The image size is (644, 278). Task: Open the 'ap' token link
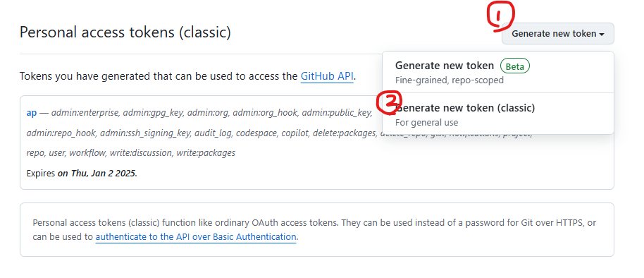[32, 113]
